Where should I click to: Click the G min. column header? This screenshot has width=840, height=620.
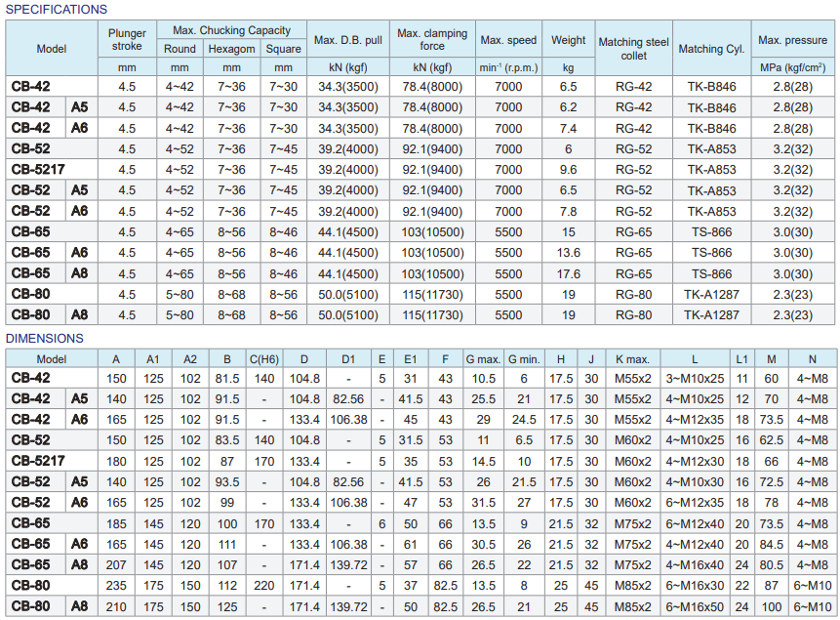point(523,358)
